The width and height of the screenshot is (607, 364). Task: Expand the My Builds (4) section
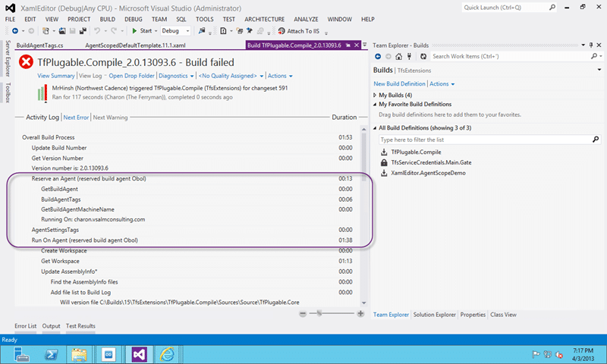coord(375,95)
